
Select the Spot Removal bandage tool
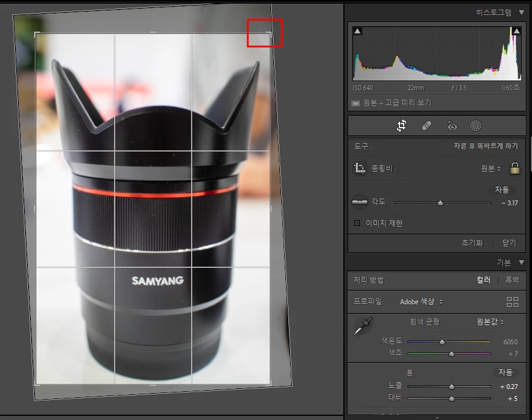click(x=426, y=126)
